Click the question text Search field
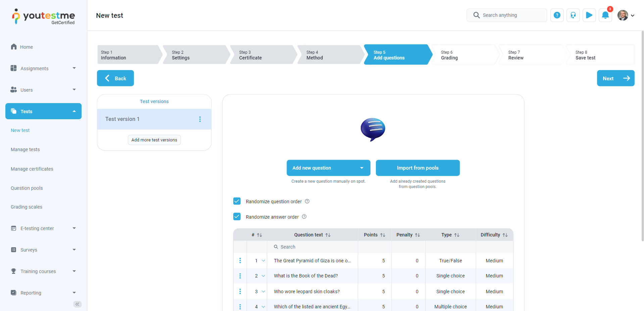 (312, 247)
